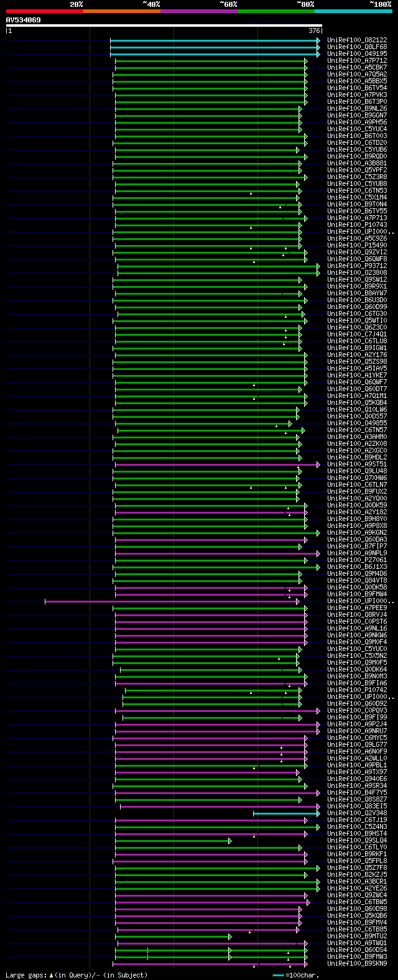Select label UniRef100_C6TG30

pyautogui.click(x=357, y=313)
